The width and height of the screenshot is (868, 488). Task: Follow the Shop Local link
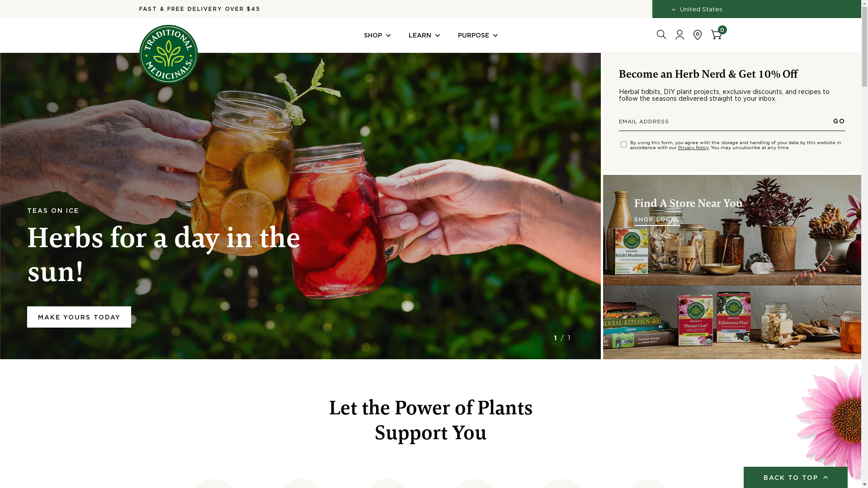[x=657, y=220]
